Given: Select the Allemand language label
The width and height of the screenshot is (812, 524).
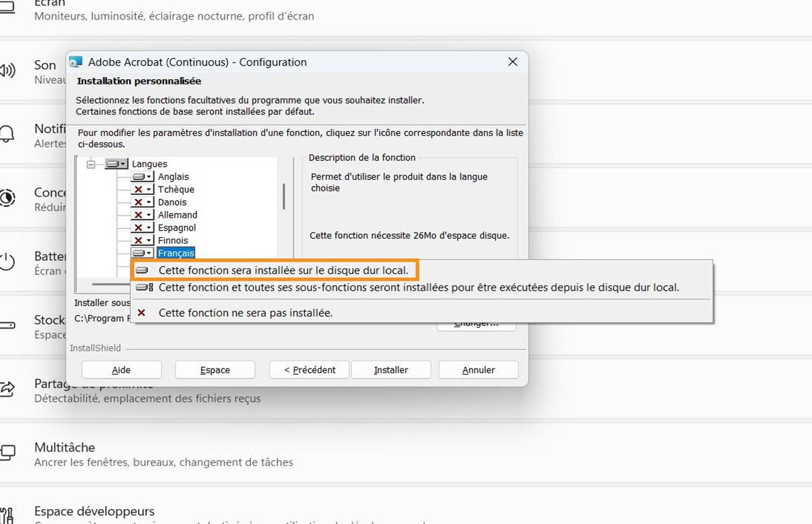Looking at the screenshot, I should pyautogui.click(x=177, y=215).
